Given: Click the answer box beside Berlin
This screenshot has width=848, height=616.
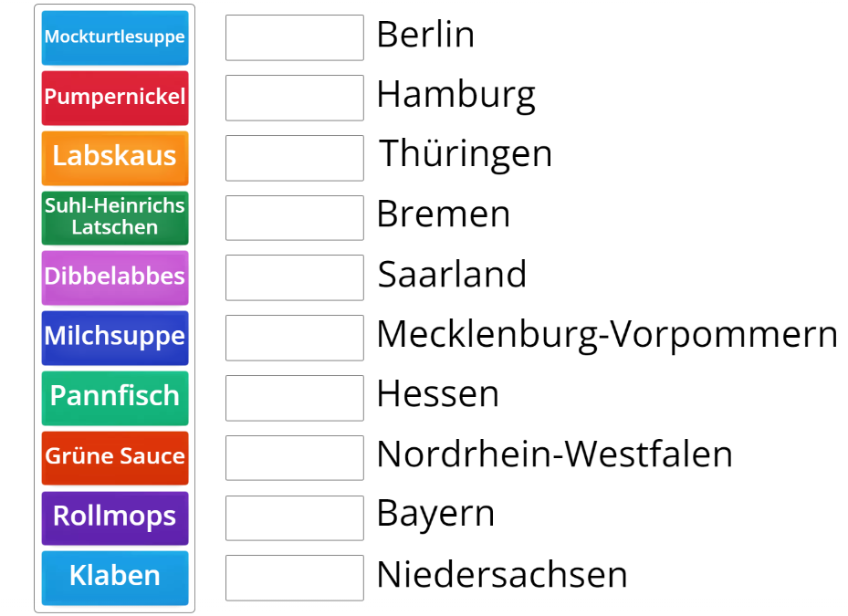Looking at the screenshot, I should (x=294, y=37).
